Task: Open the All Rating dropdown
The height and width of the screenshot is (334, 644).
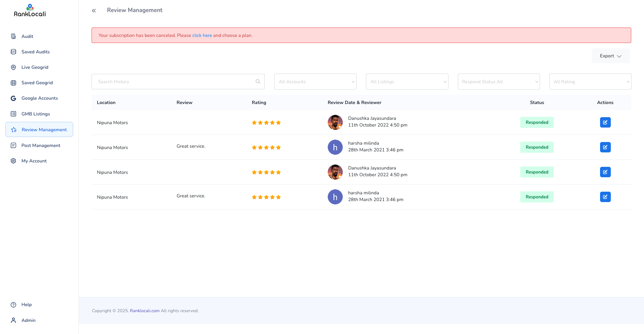Action: click(x=590, y=81)
